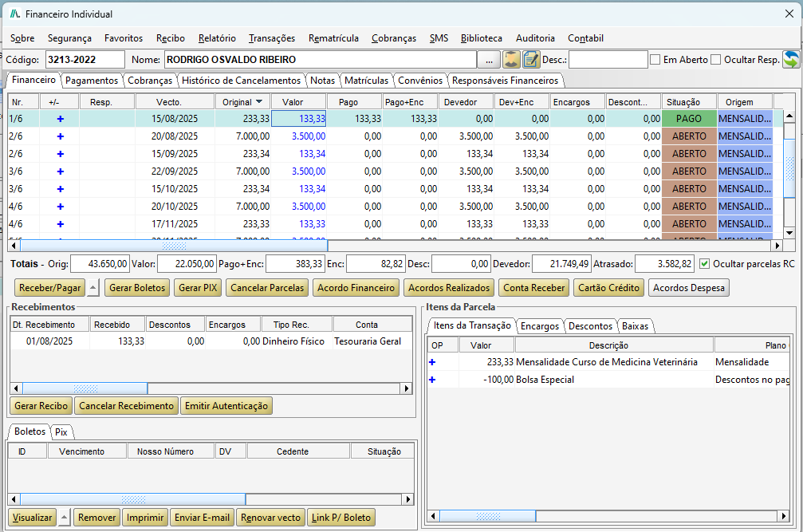Open the Biblioteca menu
The width and height of the screenshot is (803, 532).
point(482,38)
